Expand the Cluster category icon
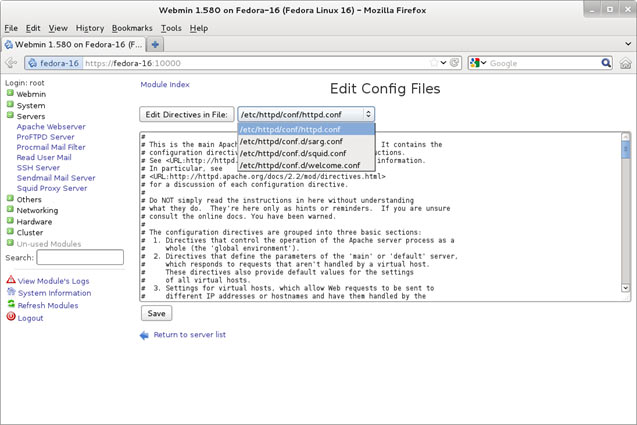This screenshot has height=425, width=637. [x=10, y=232]
